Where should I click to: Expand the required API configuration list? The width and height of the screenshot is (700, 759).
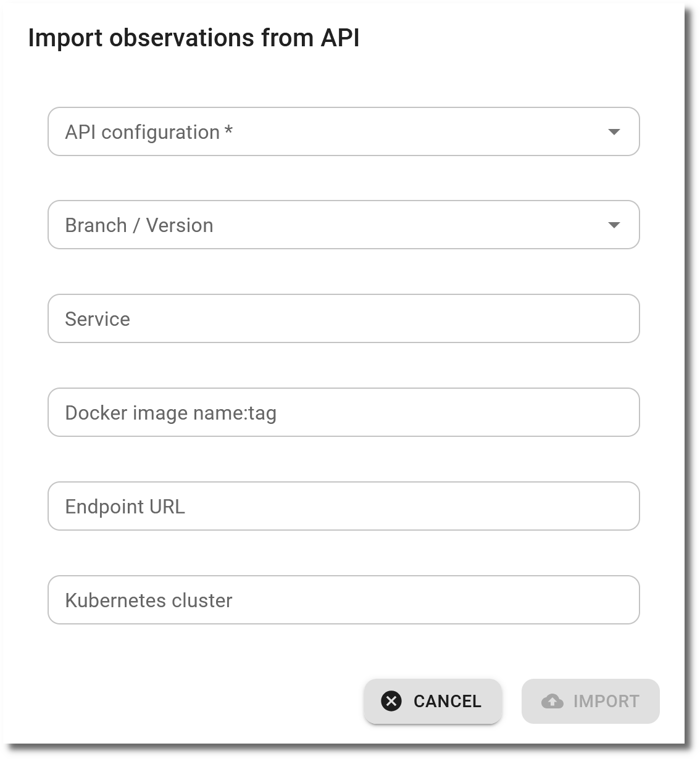pos(343,131)
